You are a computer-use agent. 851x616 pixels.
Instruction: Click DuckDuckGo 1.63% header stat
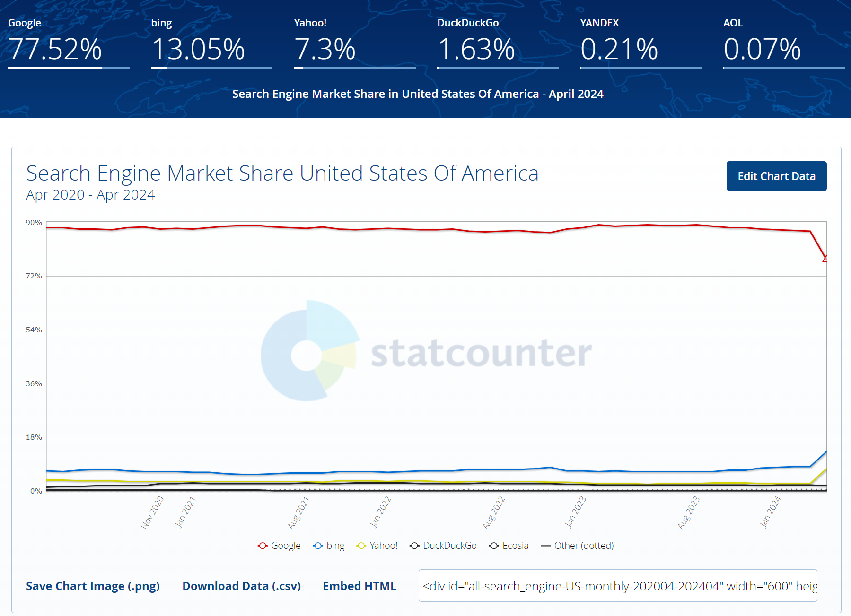coord(498,43)
